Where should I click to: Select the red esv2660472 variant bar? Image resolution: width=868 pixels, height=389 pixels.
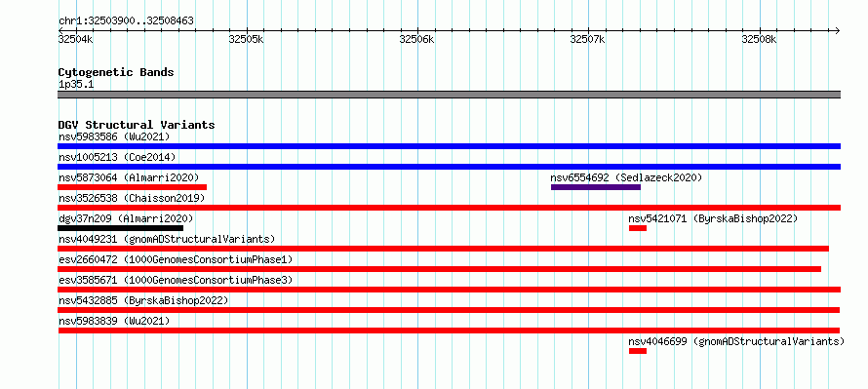[440, 269]
